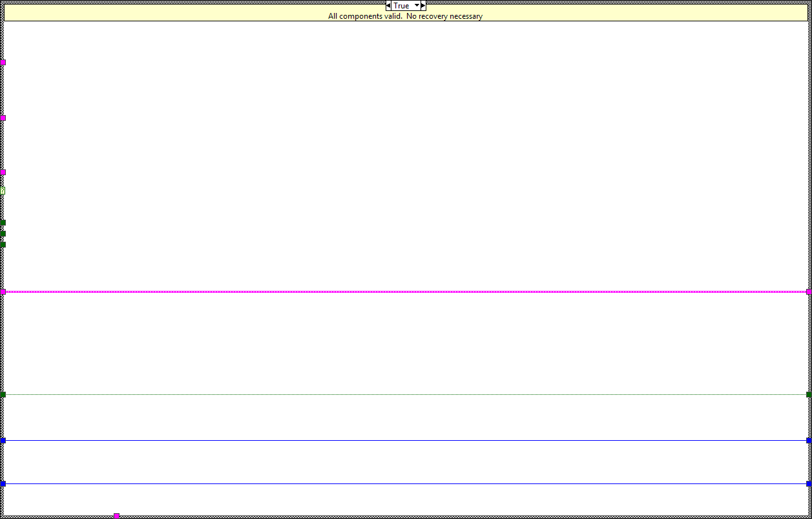Viewport: 812px width, 519px height.
Task: Click the right-side tunnel of the green wire
Action: tap(808, 394)
